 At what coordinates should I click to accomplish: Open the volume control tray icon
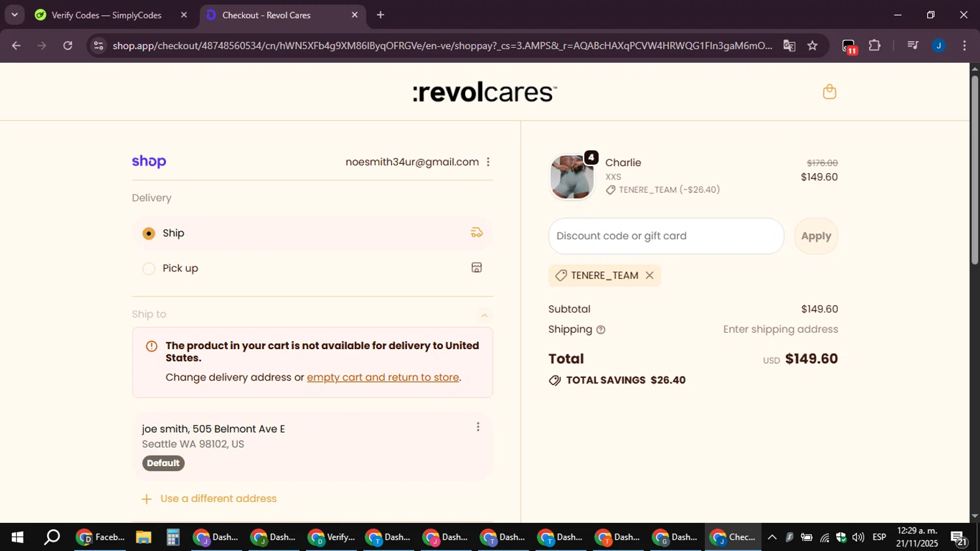coord(858,537)
